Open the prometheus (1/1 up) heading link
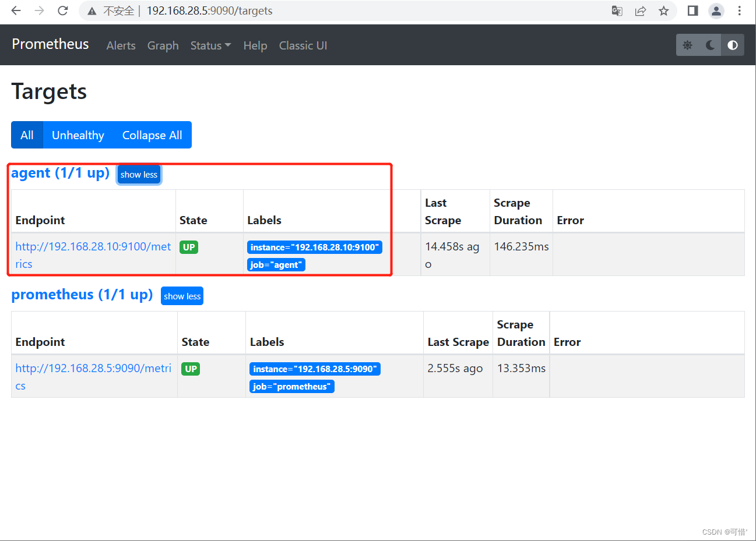The width and height of the screenshot is (756, 541). point(82,295)
